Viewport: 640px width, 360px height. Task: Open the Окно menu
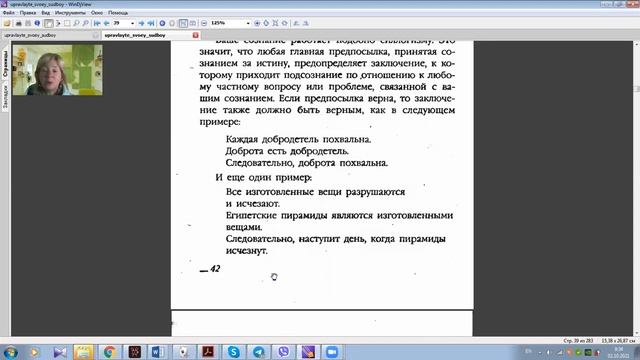[97, 13]
